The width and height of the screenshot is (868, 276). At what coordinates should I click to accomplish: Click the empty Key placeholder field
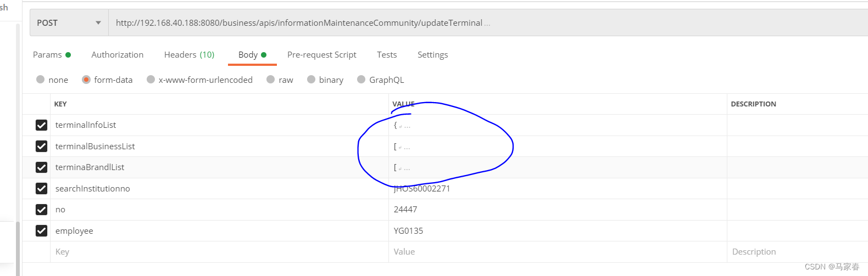pos(219,252)
